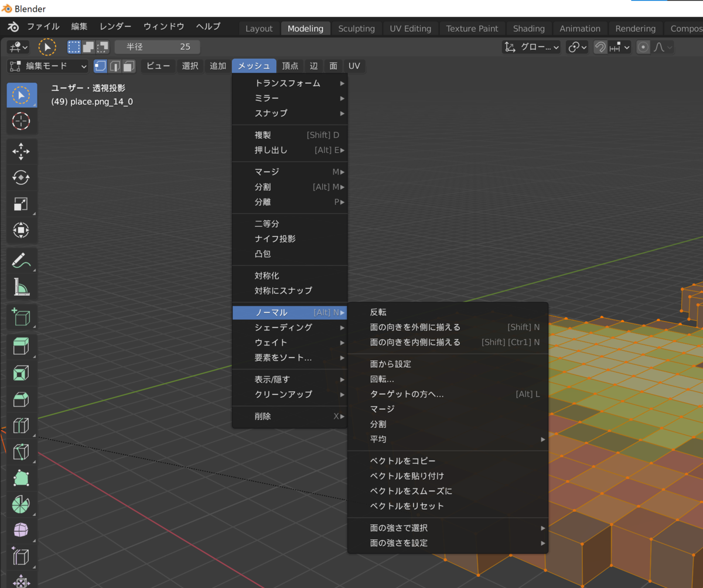
Task: Select the Poly Build tool
Action: (22, 478)
